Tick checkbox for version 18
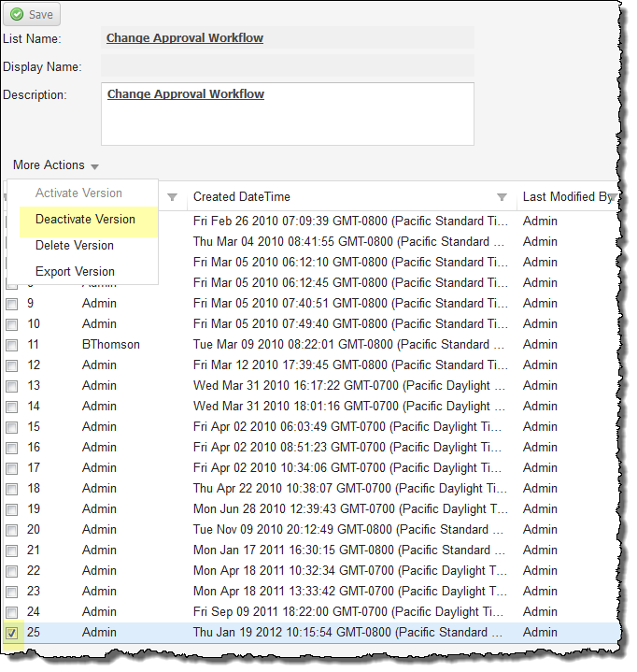The width and height of the screenshot is (637, 672). pos(11,490)
